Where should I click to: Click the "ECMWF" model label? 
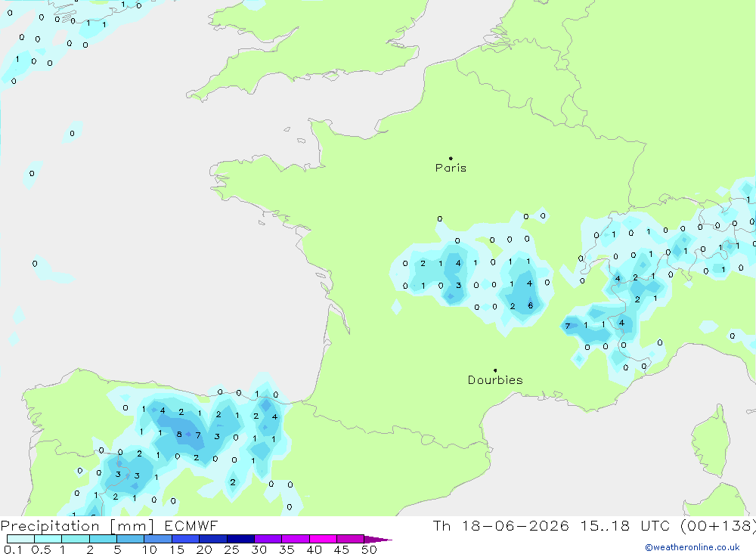coord(191,525)
